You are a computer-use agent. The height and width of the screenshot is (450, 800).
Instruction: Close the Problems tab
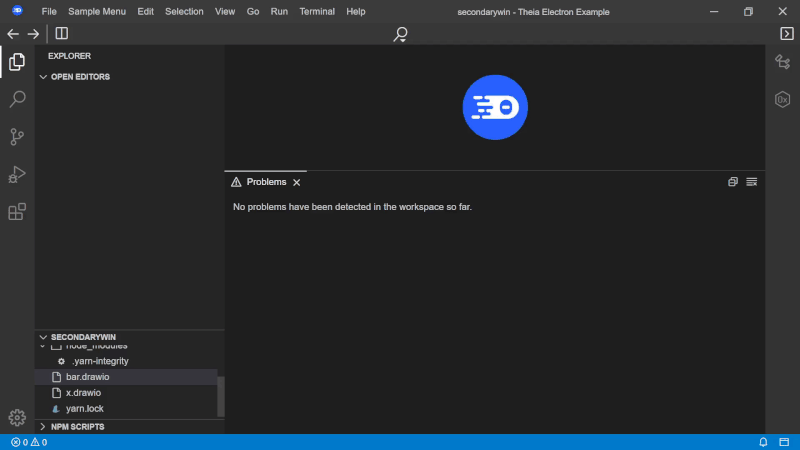click(x=296, y=183)
